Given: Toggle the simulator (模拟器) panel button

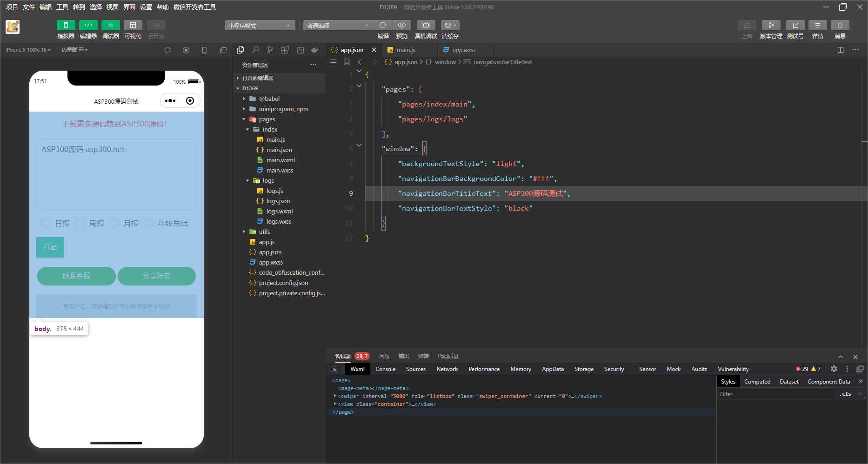Looking at the screenshot, I should 66,25.
